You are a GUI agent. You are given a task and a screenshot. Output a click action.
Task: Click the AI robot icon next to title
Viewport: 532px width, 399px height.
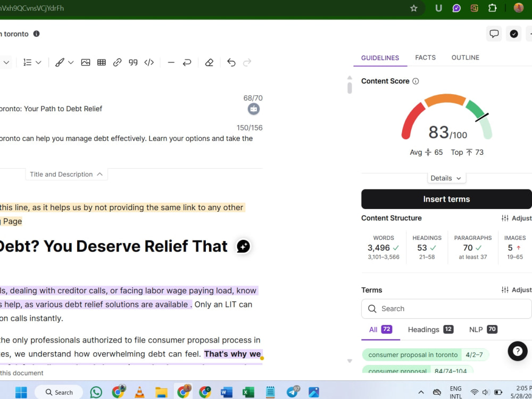253,109
